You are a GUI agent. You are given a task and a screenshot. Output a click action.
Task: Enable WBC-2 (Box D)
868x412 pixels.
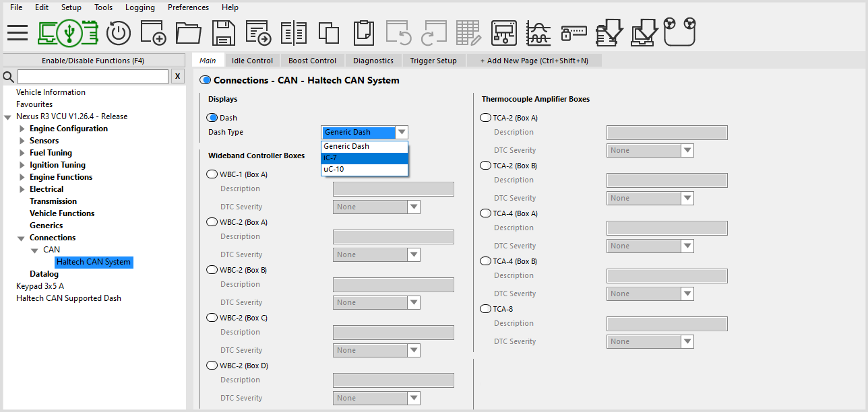click(212, 366)
